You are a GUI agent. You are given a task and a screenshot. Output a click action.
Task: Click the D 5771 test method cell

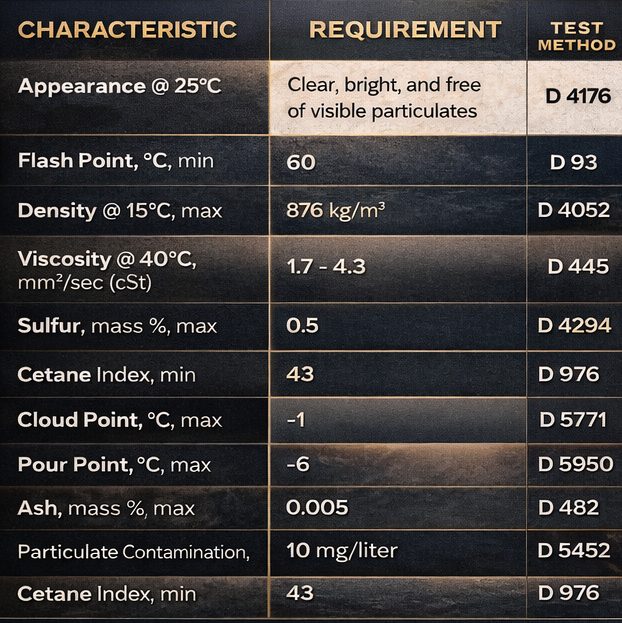click(x=573, y=420)
